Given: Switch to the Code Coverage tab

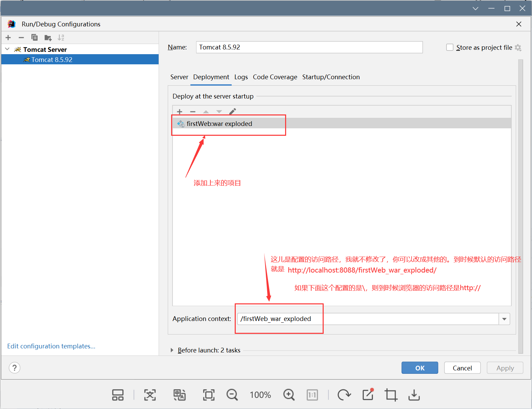Looking at the screenshot, I should pos(275,77).
